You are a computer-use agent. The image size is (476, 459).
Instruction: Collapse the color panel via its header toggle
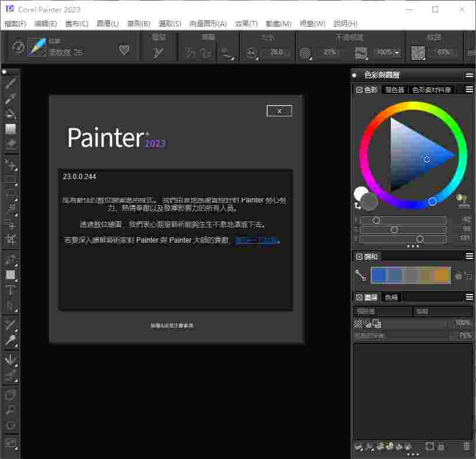[x=359, y=90]
